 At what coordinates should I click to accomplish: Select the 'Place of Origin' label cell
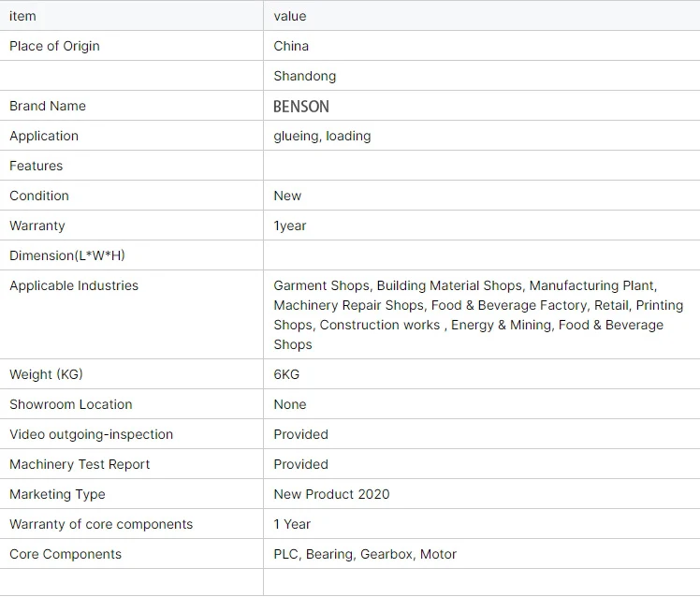132,46
